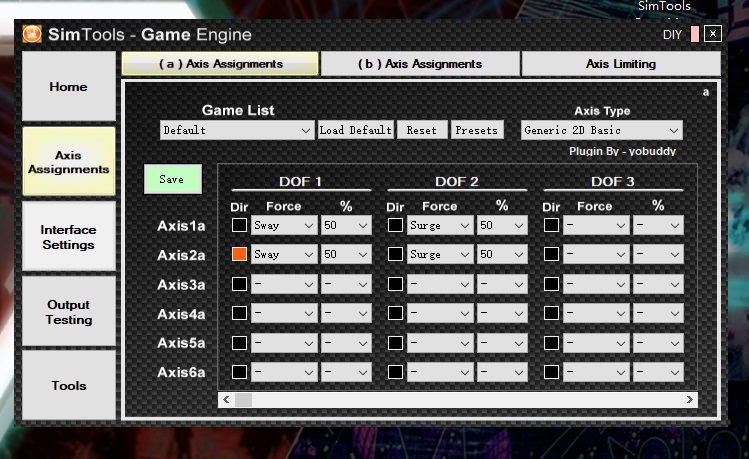Toggle Axis3a DOF 1 Dir box

239,284
